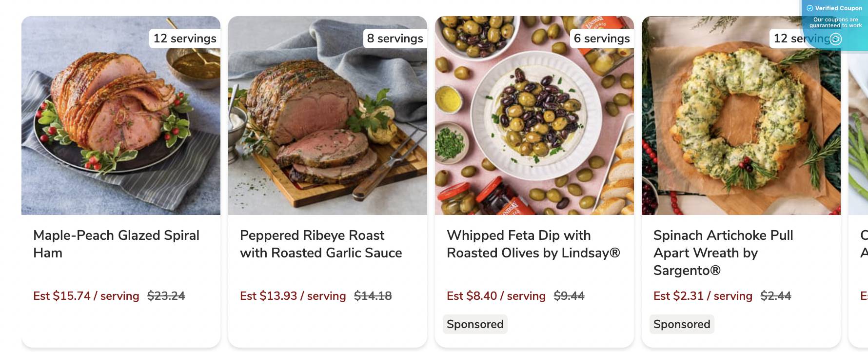Open the Whipped Feta Dip by Lindsay title
This screenshot has width=868, height=352.
[533, 244]
